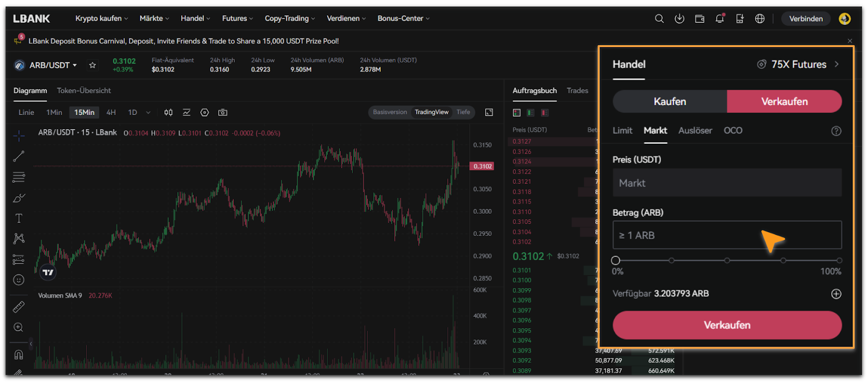
Task: Switch chart mode to TradingView
Action: (432, 112)
